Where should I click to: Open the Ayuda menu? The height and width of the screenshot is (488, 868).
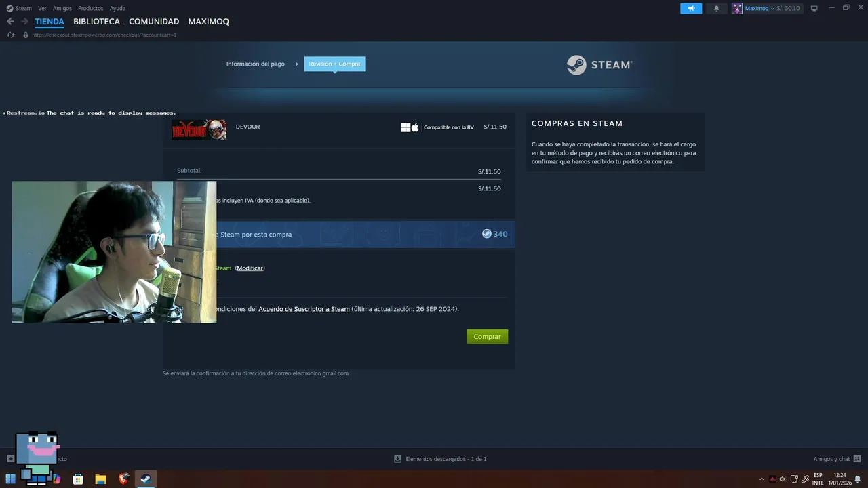117,8
